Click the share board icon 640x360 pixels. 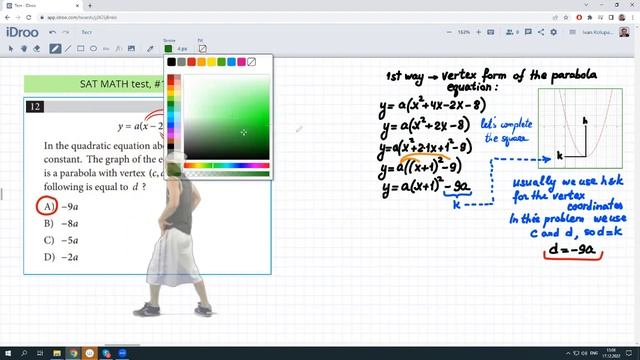pyautogui.click(x=541, y=32)
